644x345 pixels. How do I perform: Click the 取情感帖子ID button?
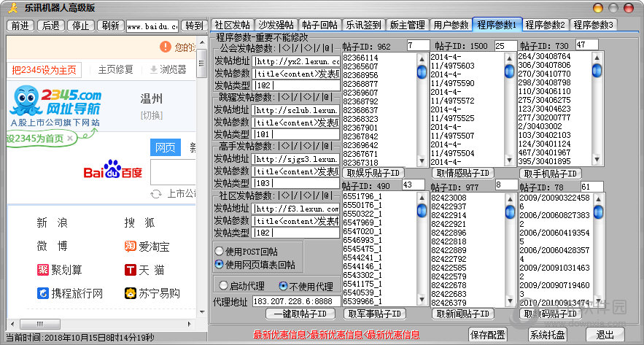click(x=463, y=173)
